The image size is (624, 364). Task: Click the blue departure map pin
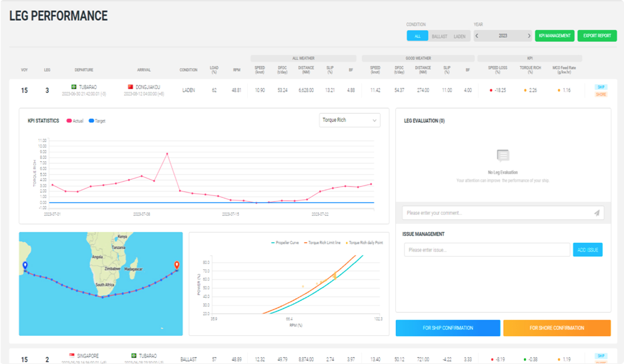click(x=25, y=266)
